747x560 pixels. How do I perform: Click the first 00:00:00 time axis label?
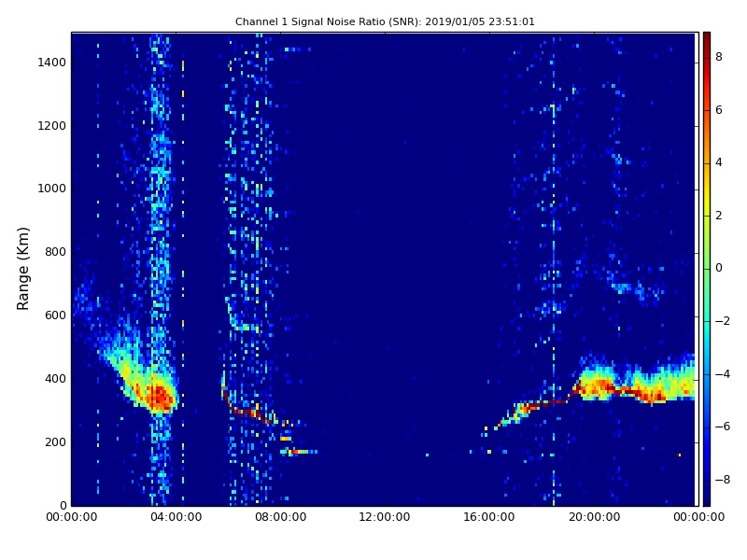coord(72,517)
